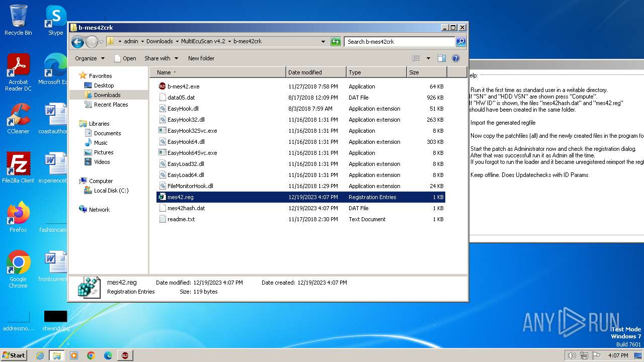Open the recent pages dropdown arrow
644x362 pixels.
click(101, 42)
